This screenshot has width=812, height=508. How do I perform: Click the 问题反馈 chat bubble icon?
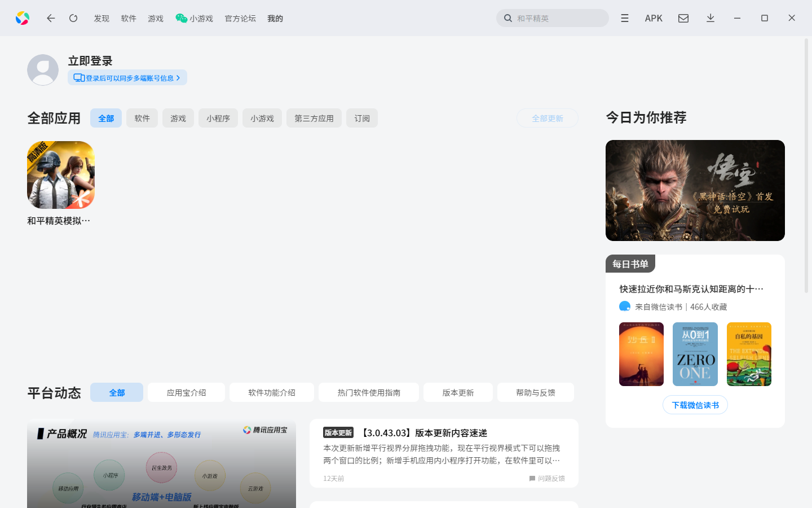point(532,478)
